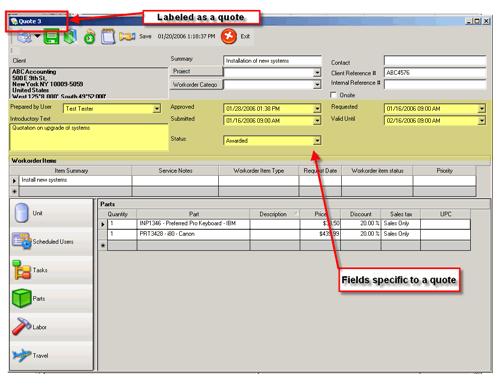Click 'Sales Only' tax cell in keyboard row
The height and width of the screenshot is (374, 493).
[401, 224]
